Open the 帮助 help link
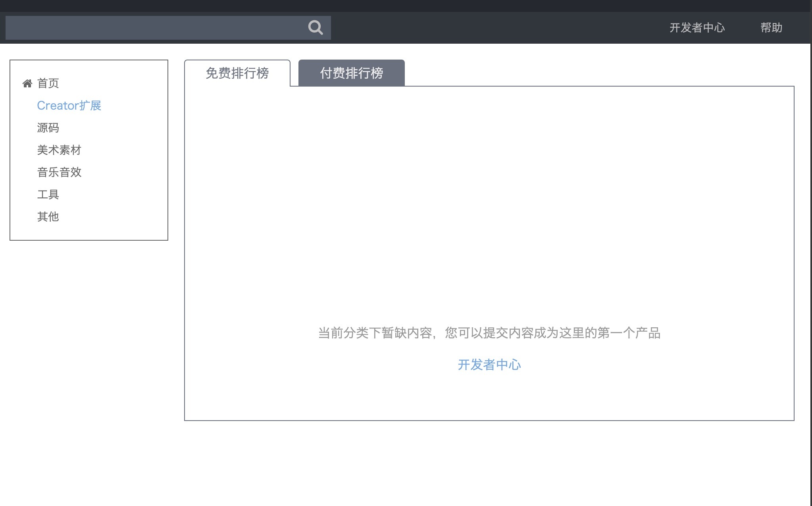The height and width of the screenshot is (506, 812). click(x=771, y=28)
